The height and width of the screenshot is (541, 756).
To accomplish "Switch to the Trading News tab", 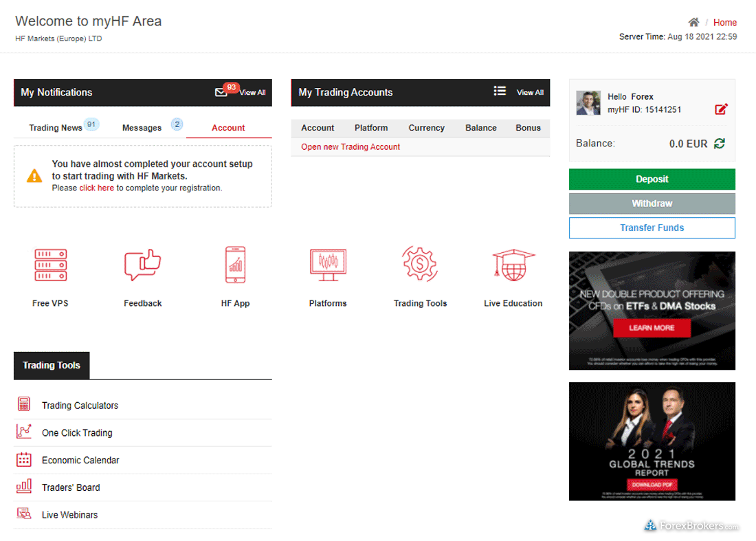I will (56, 128).
